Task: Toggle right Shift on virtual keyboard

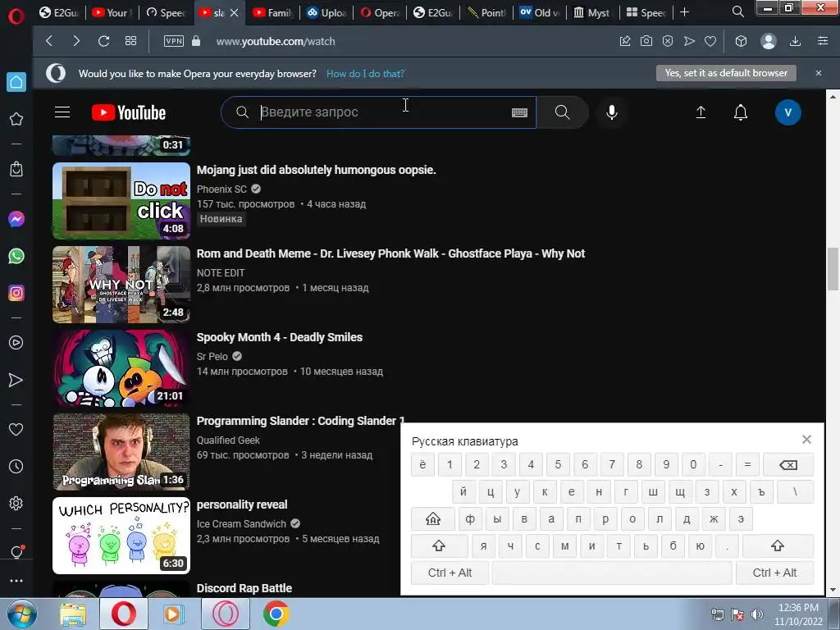Action: (x=778, y=546)
